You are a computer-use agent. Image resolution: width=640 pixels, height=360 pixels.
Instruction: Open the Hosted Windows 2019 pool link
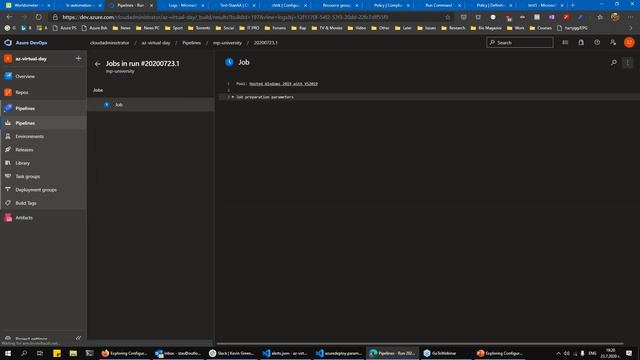pyautogui.click(x=283, y=84)
